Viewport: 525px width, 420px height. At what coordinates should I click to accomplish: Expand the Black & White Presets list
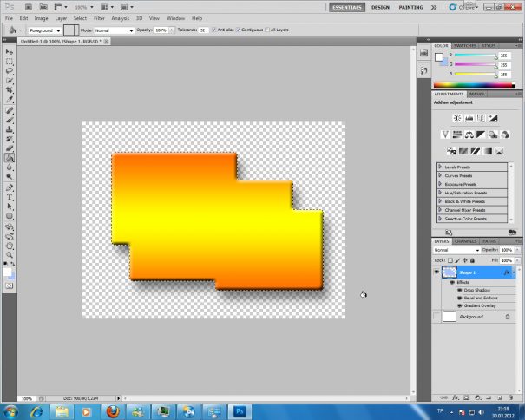click(440, 201)
